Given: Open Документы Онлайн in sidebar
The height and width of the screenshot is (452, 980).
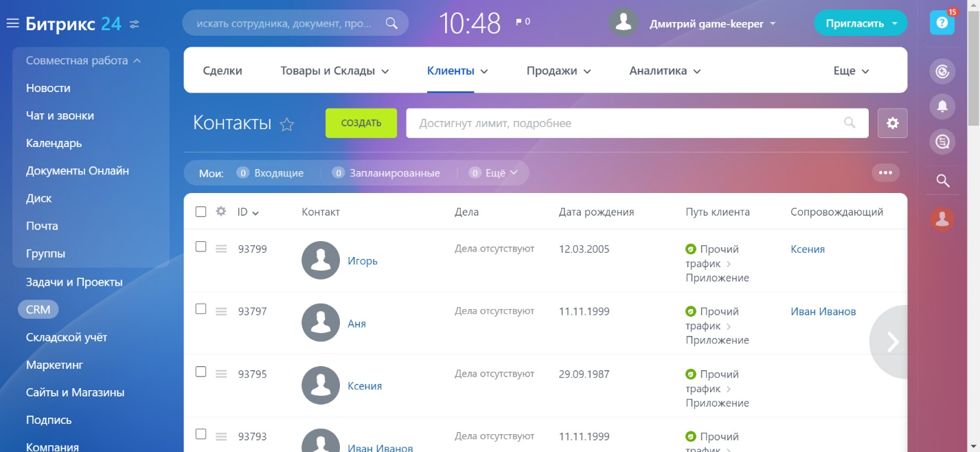Looking at the screenshot, I should (78, 170).
